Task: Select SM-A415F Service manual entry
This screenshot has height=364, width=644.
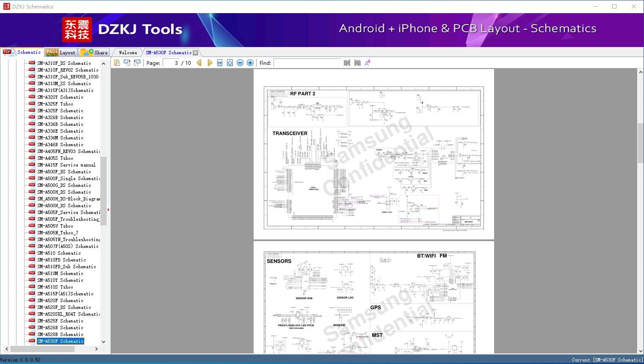Action: click(66, 165)
